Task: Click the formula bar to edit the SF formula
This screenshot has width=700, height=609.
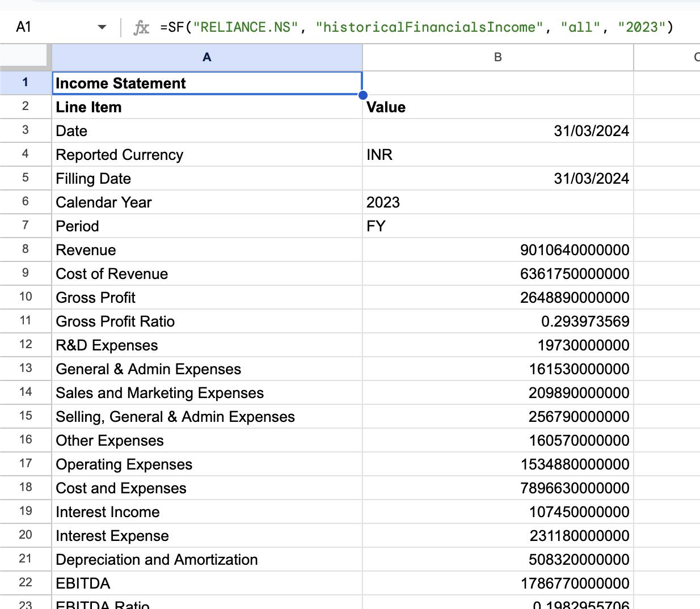Action: pos(397,26)
